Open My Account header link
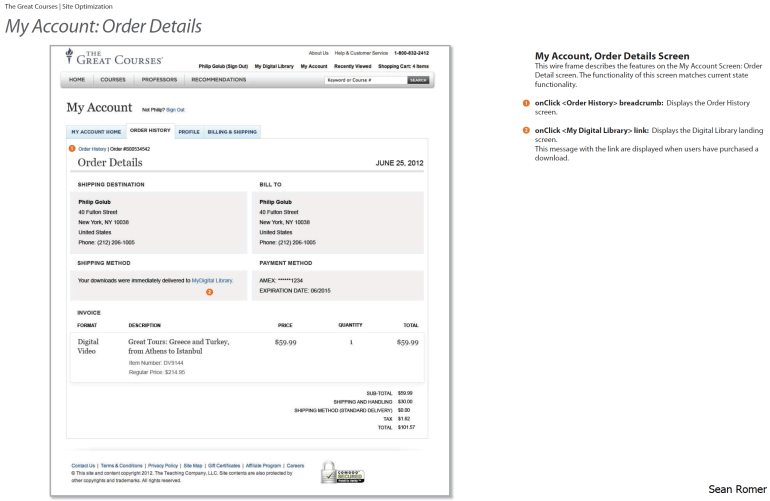 [314, 66]
